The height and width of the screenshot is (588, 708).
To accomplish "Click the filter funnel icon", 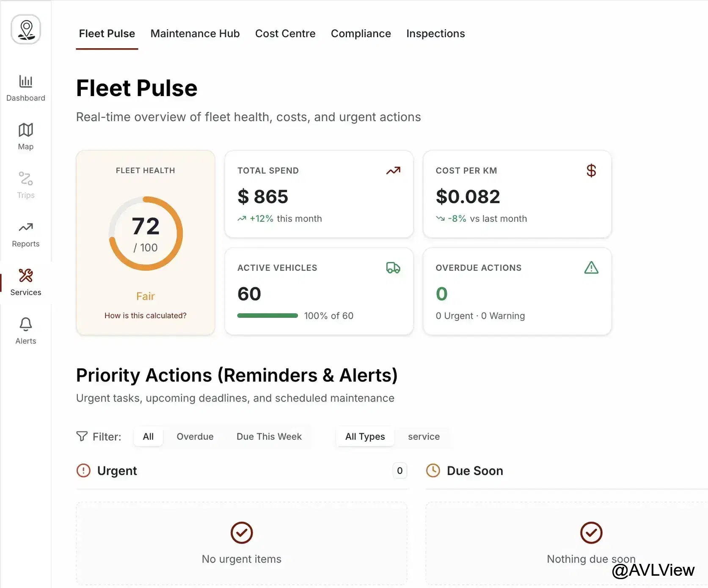I will 82,436.
